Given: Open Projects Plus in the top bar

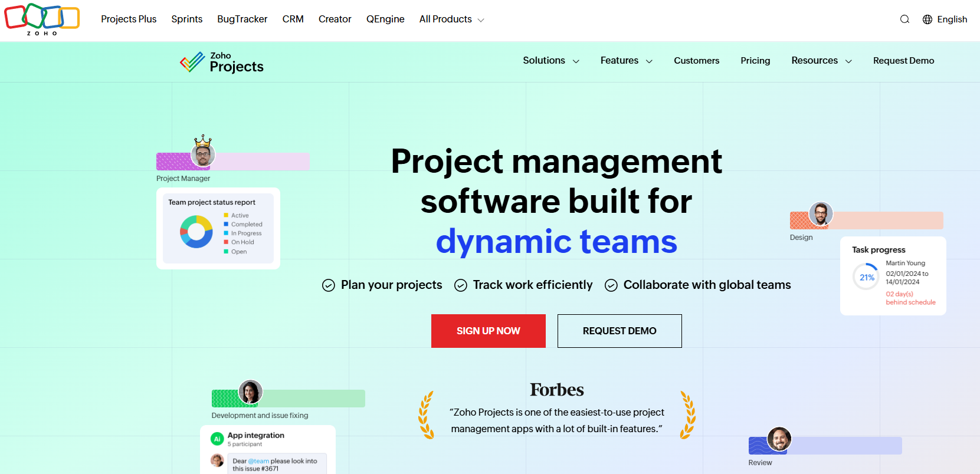Looking at the screenshot, I should (129, 19).
